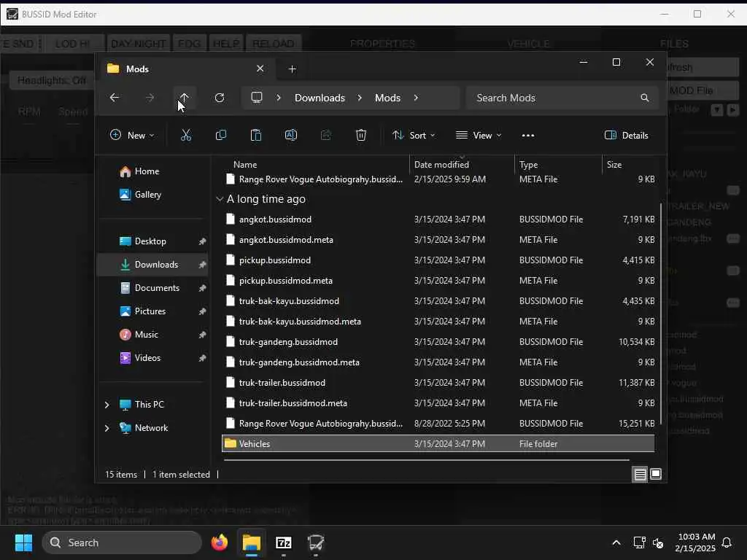
Task: Click the Up one level arrow
Action: (184, 98)
